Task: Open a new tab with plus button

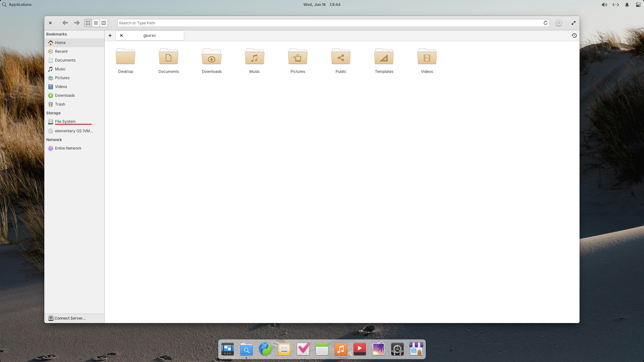Action: 110,36
